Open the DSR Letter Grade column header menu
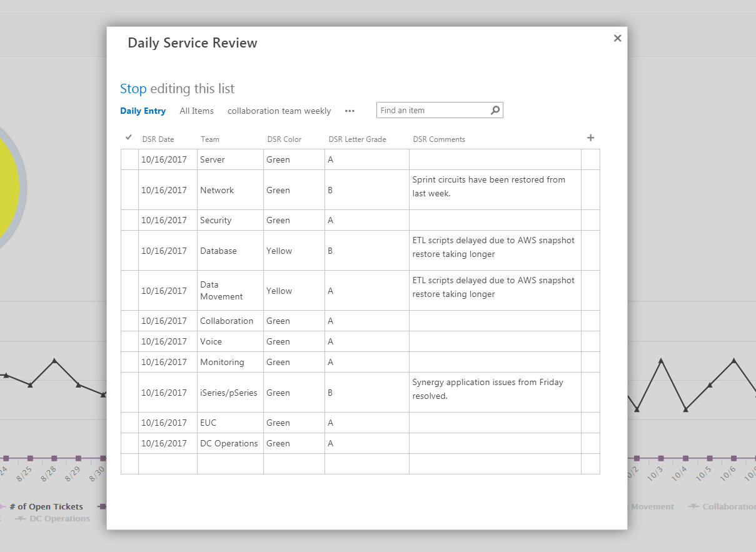This screenshot has height=552, width=756. tap(356, 139)
